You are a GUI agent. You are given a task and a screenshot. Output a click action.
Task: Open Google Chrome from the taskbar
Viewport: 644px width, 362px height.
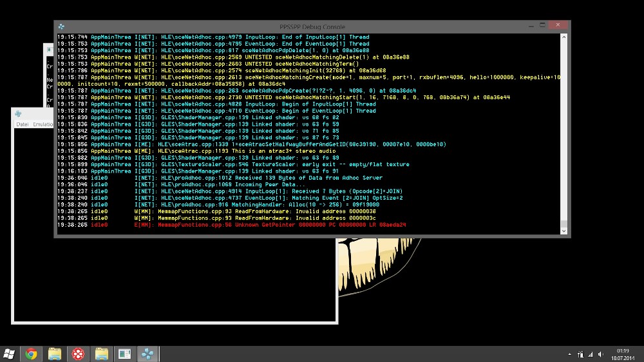coord(31,354)
